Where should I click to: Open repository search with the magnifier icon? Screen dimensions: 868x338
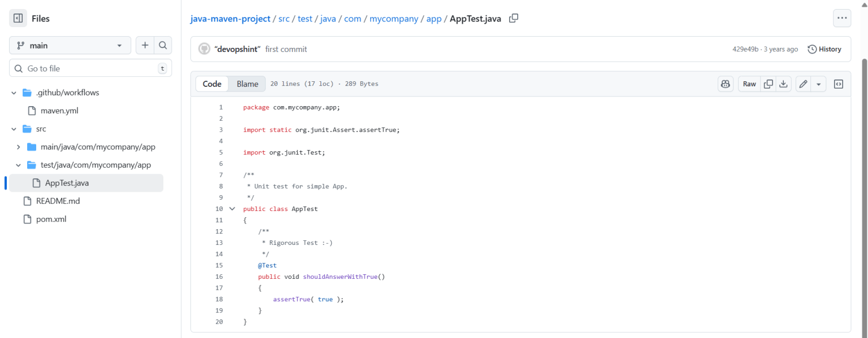[x=162, y=45]
